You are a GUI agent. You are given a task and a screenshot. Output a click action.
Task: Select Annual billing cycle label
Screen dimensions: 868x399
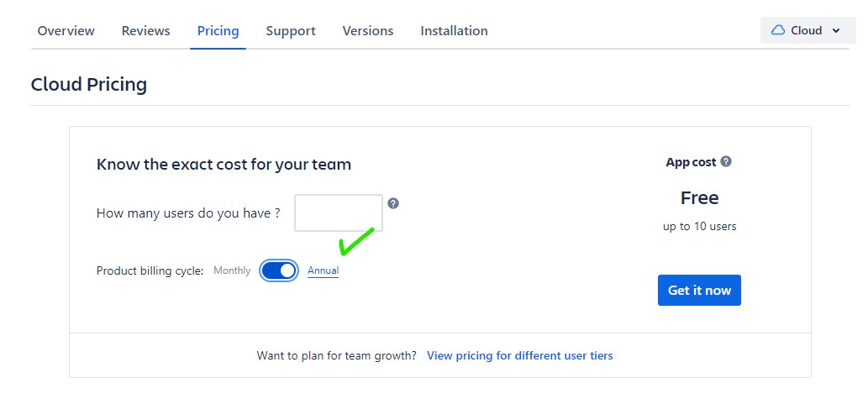coord(323,270)
